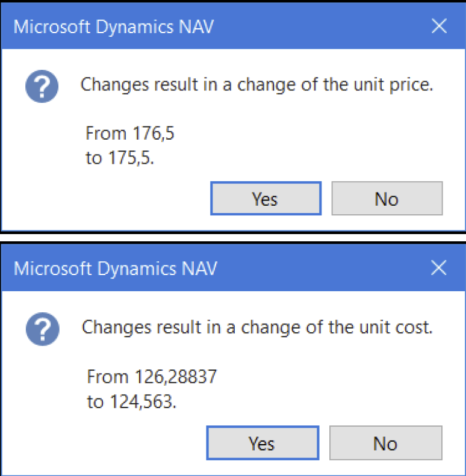Screen dimensions: 466x476
Task: Close the unit price confirmation dialog with X
Action: [439, 26]
